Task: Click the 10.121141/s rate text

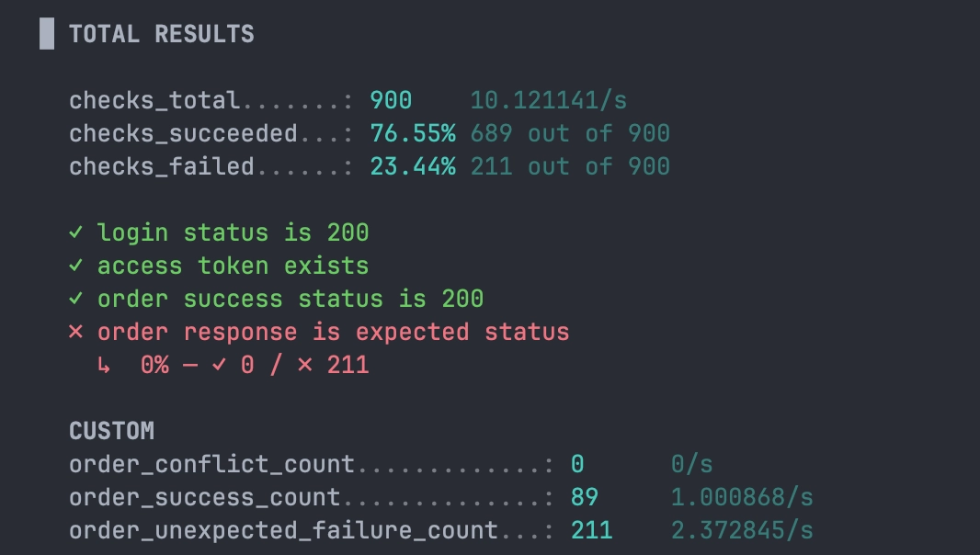Action: (548, 100)
